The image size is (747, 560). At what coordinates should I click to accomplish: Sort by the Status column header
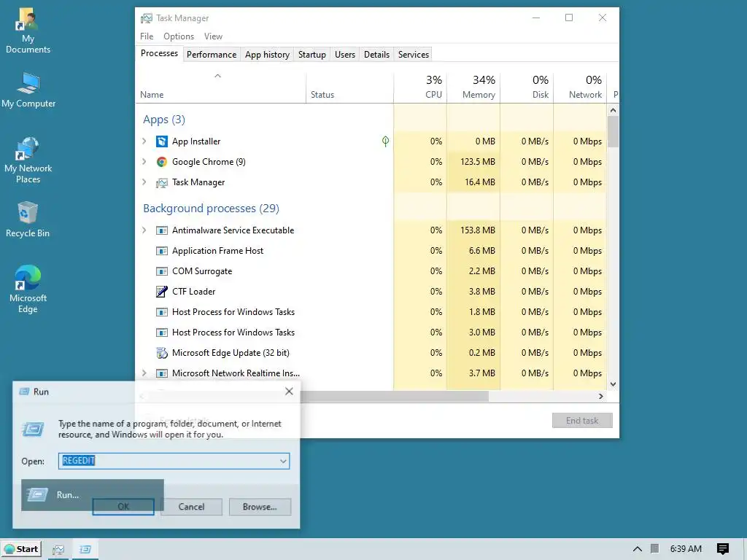pos(349,87)
